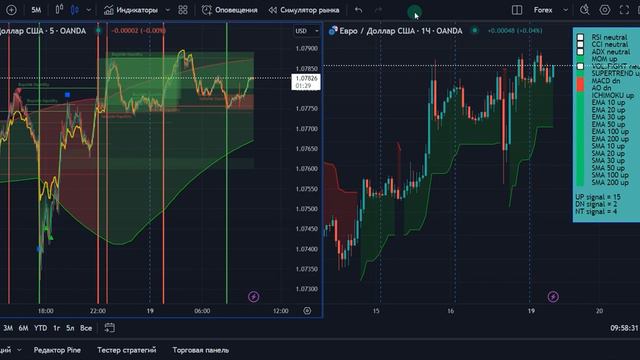This screenshot has height=360, width=640.
Task: Select the 5л date range
Action: (70, 328)
